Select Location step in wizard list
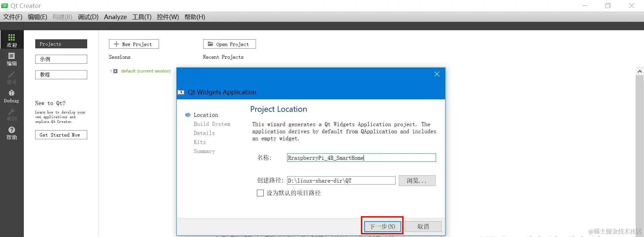 point(206,115)
